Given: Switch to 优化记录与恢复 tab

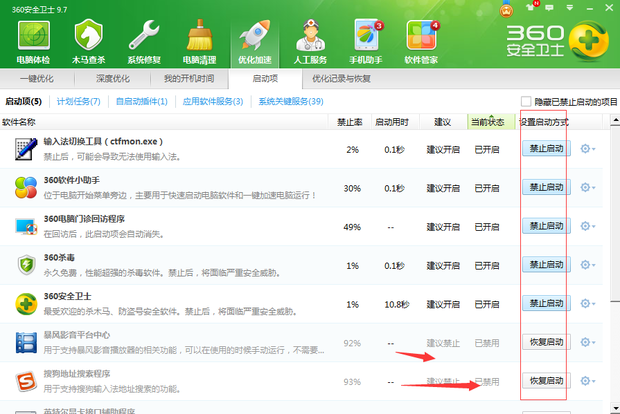Looking at the screenshot, I should (x=341, y=79).
